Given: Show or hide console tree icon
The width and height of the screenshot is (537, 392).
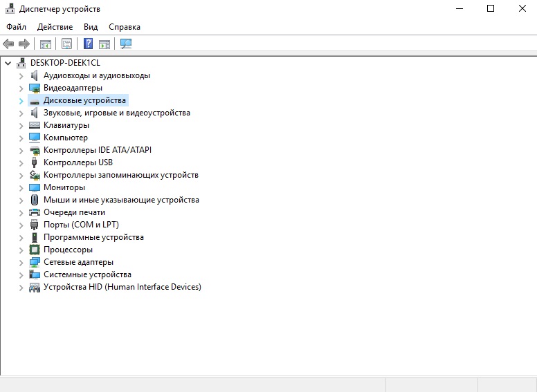Looking at the screenshot, I should click(x=45, y=44).
